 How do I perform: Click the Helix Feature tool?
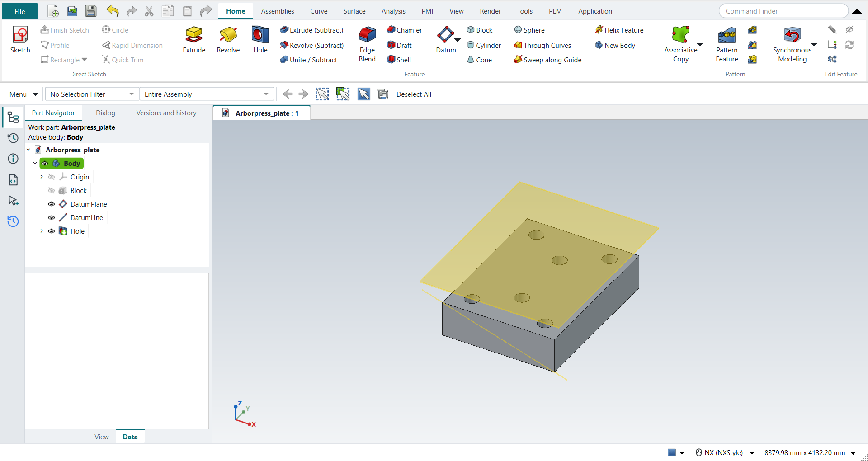[x=619, y=30]
